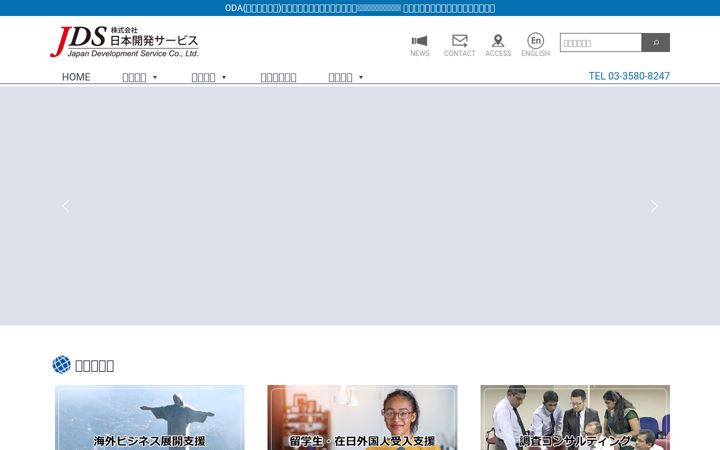The height and width of the screenshot is (450, 720).
Task: Open the 海外ビジネス展開支援 card
Action: (x=150, y=417)
